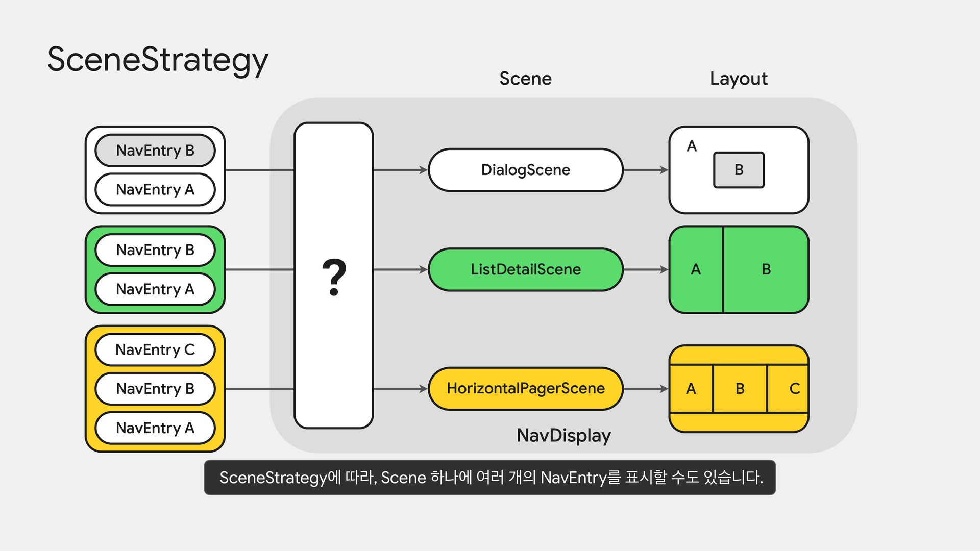980x551 pixels.
Task: Click page A in yellow pager layout
Action: click(691, 389)
